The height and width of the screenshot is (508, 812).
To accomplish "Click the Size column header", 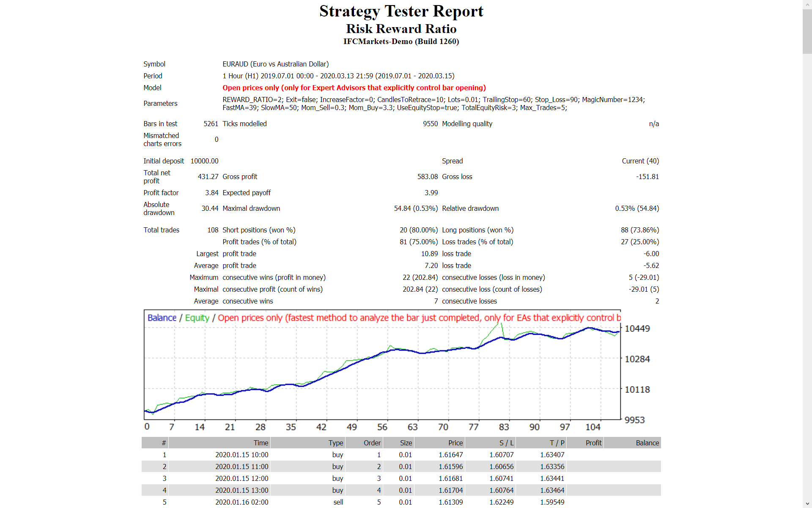I will coord(405,442).
